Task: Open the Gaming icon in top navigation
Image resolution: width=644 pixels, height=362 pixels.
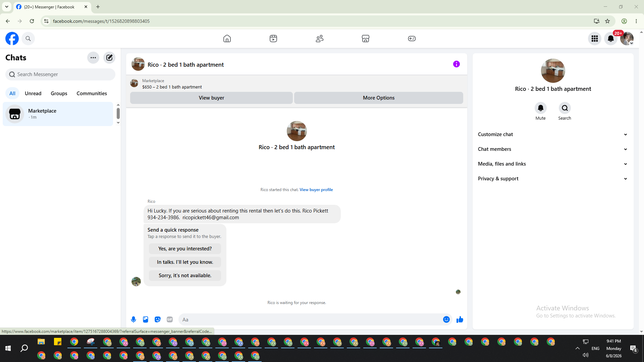Action: pos(412,39)
